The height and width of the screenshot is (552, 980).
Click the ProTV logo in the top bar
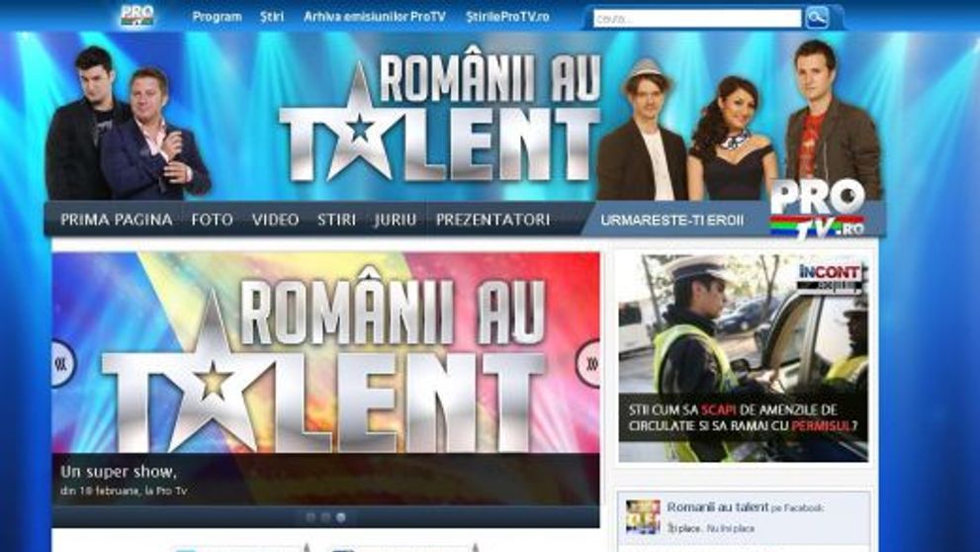pyautogui.click(x=136, y=15)
